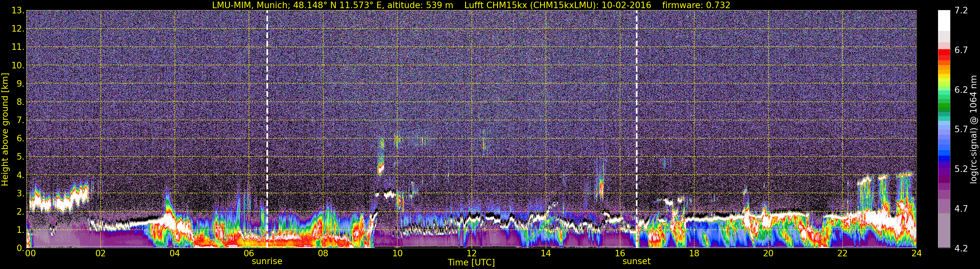
Task: Click the height axis tick '9.'
Action: point(20,83)
